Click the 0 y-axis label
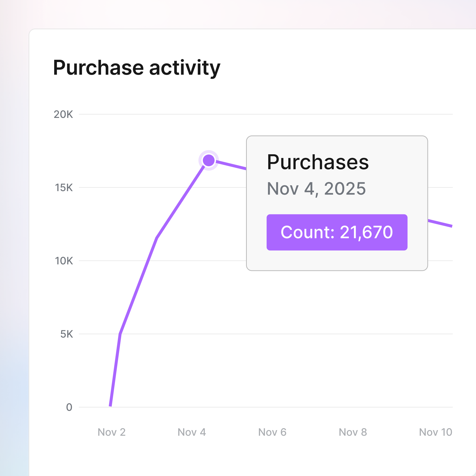 click(x=69, y=407)
